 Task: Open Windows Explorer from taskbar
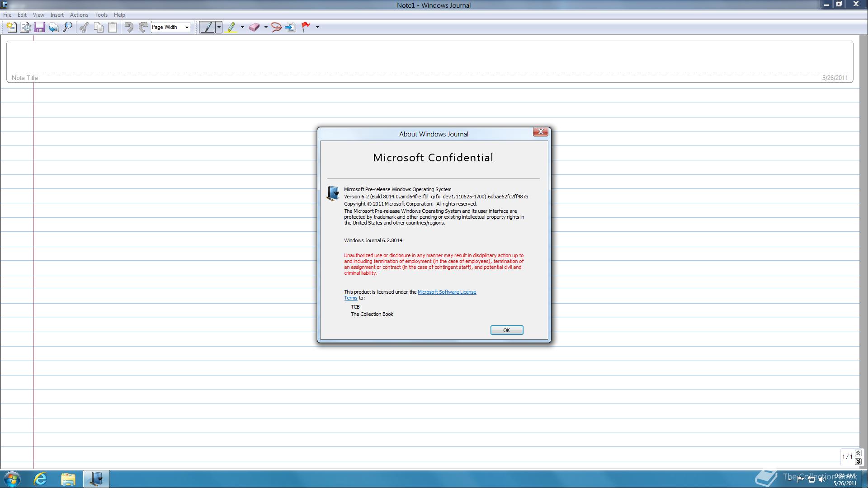pos(68,479)
